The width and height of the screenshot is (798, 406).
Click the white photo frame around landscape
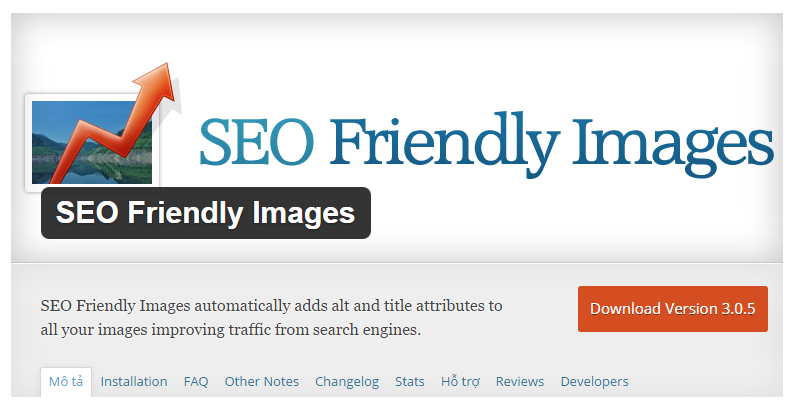tap(92, 142)
